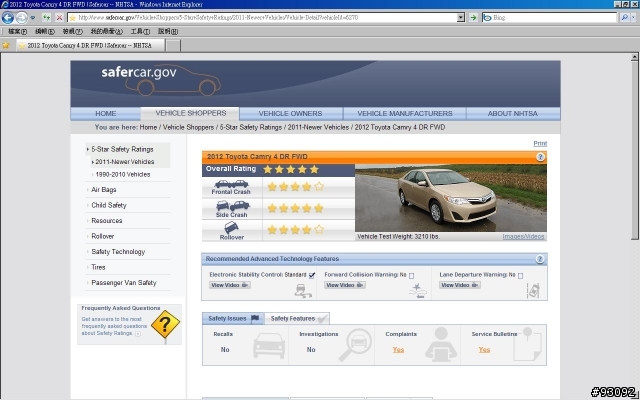The image size is (640, 400).
Task: Open the help icon on Camry title bar
Action: click(x=540, y=157)
